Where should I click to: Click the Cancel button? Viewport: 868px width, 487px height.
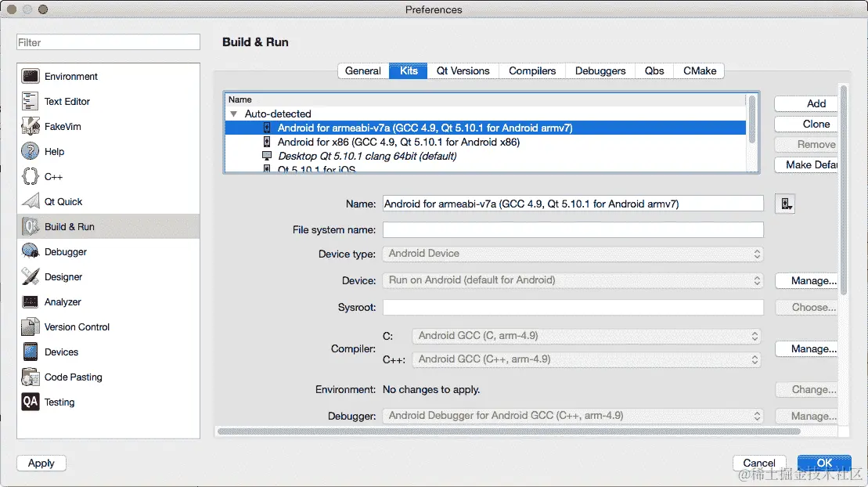pyautogui.click(x=759, y=464)
